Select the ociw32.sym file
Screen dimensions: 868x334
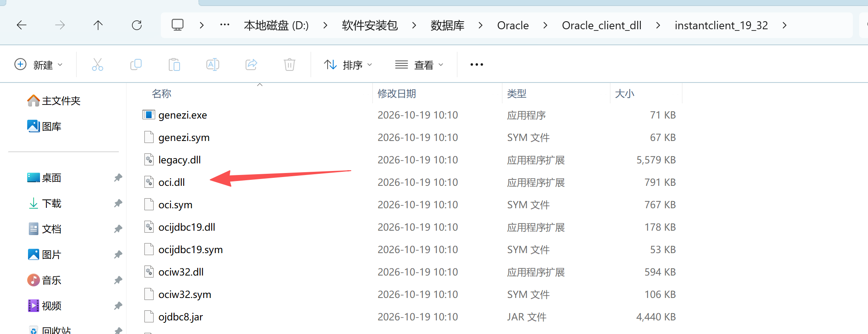[185, 294]
